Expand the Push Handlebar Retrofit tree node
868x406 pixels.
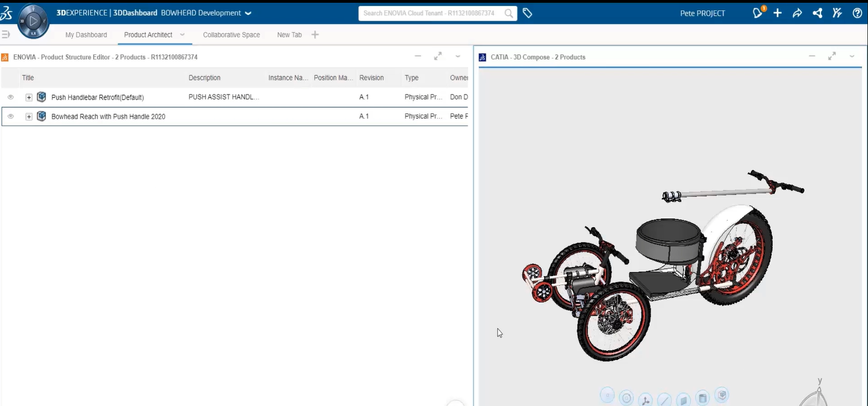point(29,97)
